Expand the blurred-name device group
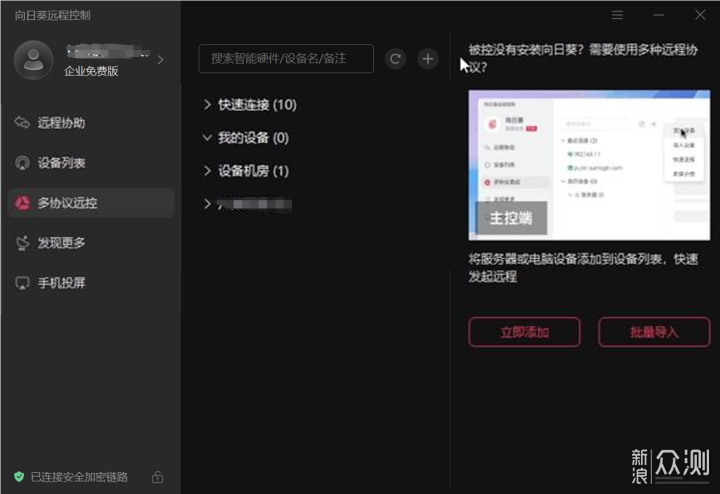The height and width of the screenshot is (494, 720). [207, 204]
